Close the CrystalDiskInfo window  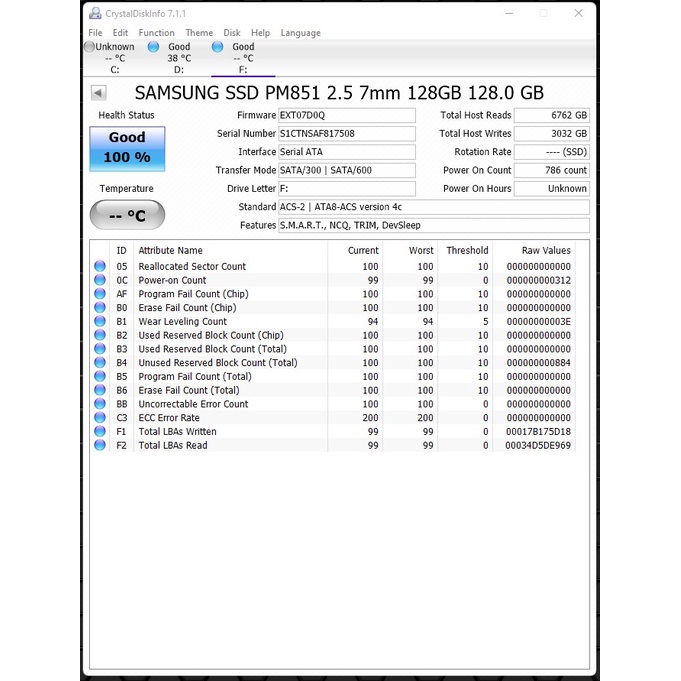(579, 13)
